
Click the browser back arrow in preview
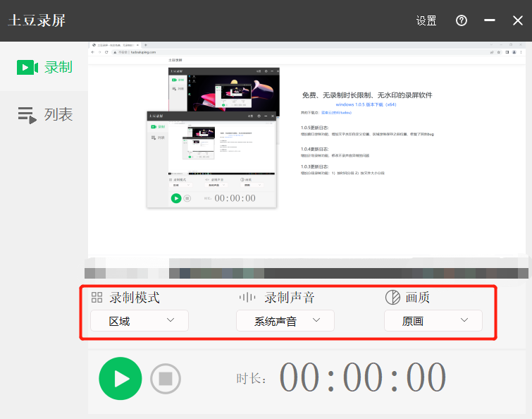pyautogui.click(x=92, y=52)
